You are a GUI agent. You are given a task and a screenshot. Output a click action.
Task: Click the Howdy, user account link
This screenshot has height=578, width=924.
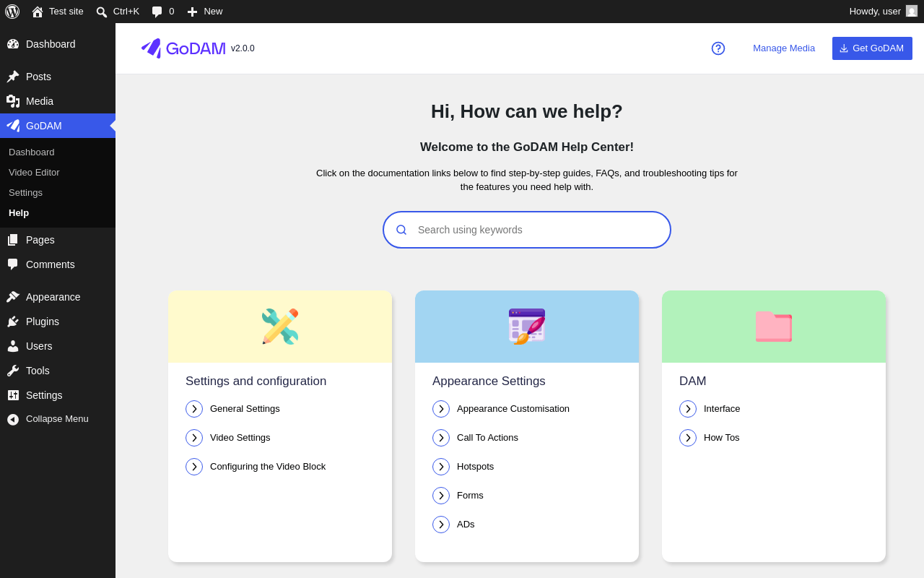(884, 12)
